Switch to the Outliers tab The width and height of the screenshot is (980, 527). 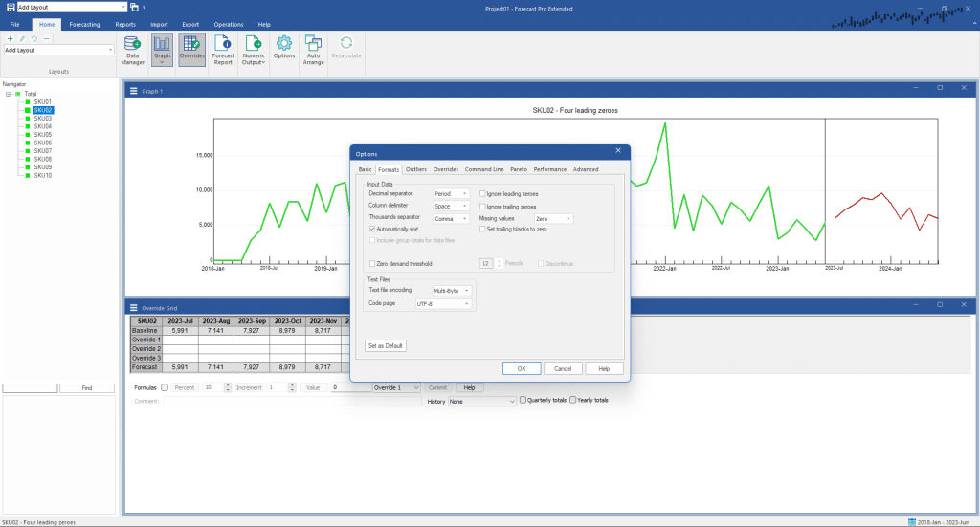click(416, 170)
